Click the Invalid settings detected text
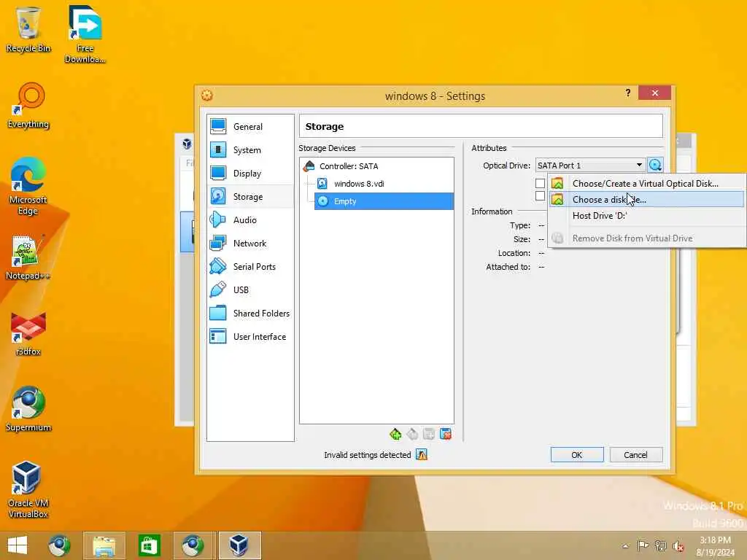The image size is (747, 560). pyautogui.click(x=368, y=455)
